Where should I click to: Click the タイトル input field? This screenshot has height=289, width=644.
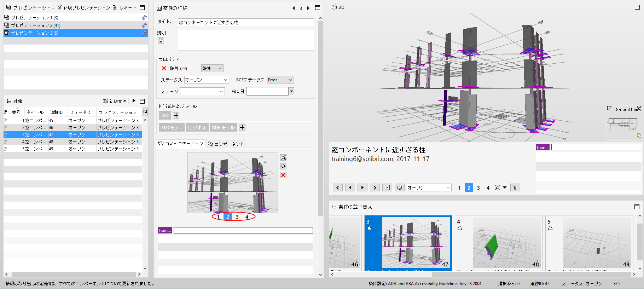pos(246,22)
